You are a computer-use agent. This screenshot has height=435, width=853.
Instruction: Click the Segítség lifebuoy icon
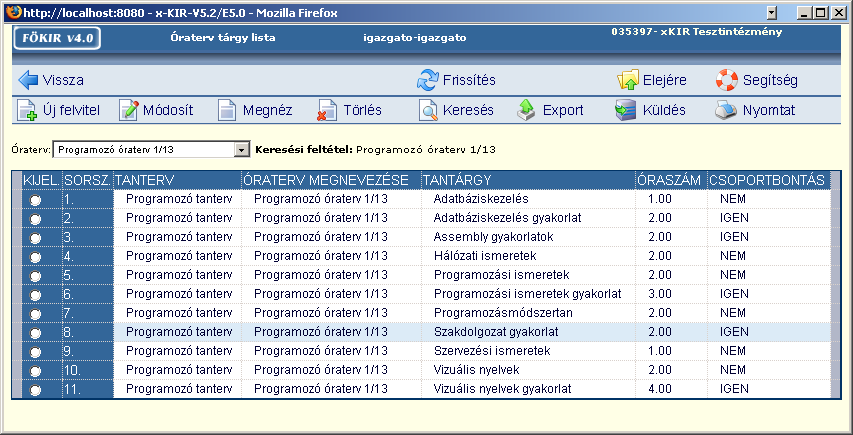pyautogui.click(x=727, y=80)
